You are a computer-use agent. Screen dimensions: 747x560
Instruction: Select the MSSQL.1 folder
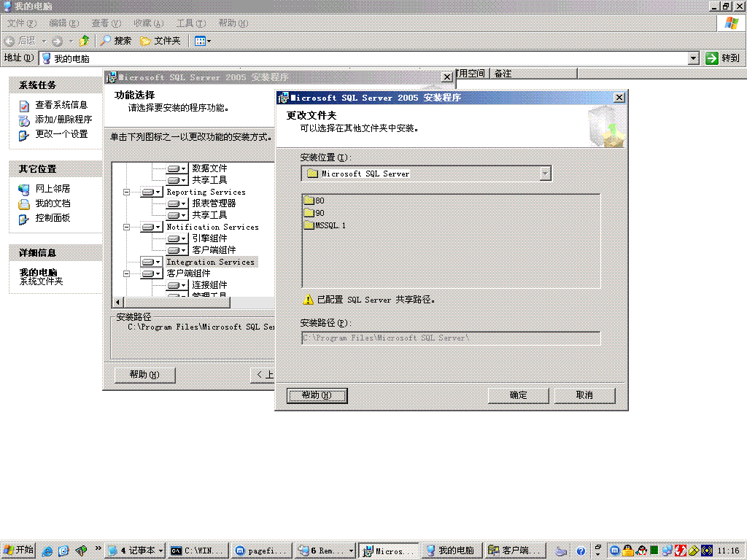325,225
